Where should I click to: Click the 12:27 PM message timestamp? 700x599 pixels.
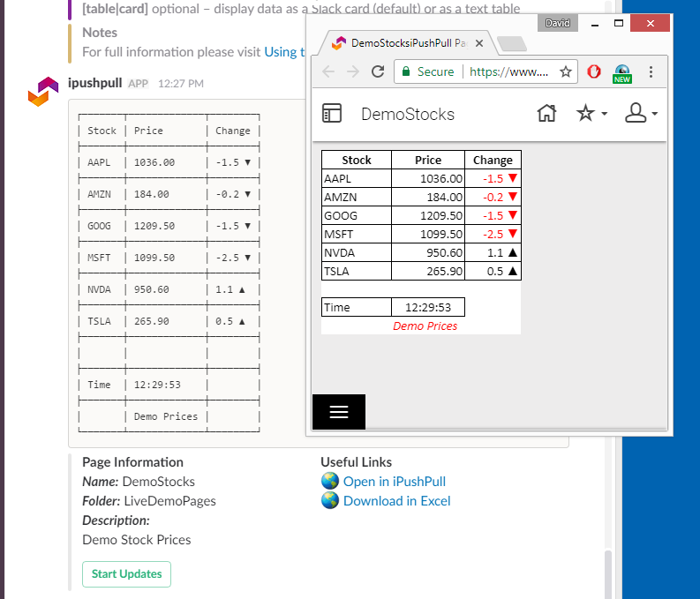pos(181,84)
